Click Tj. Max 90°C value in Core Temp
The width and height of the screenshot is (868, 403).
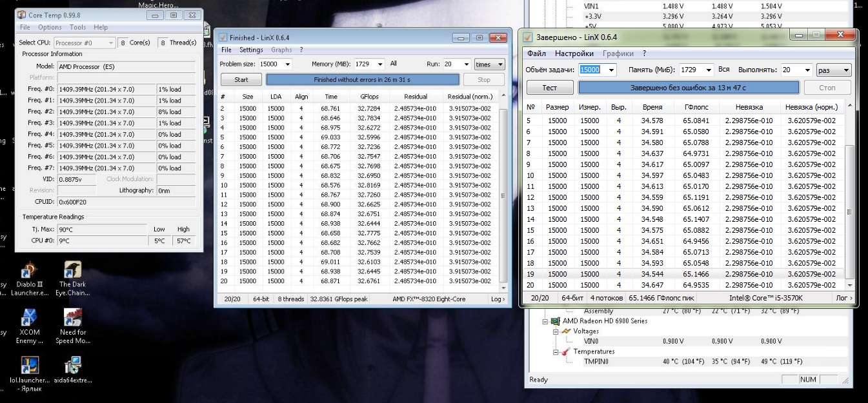102,230
